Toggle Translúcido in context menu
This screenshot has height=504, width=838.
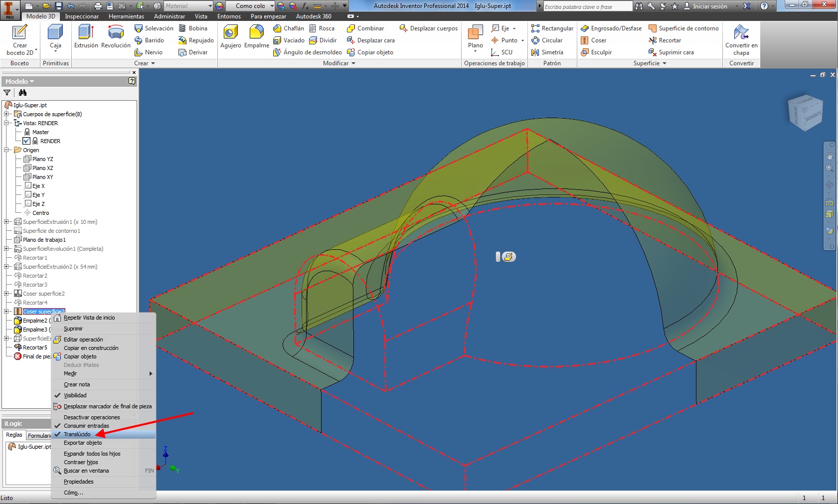pyautogui.click(x=104, y=434)
